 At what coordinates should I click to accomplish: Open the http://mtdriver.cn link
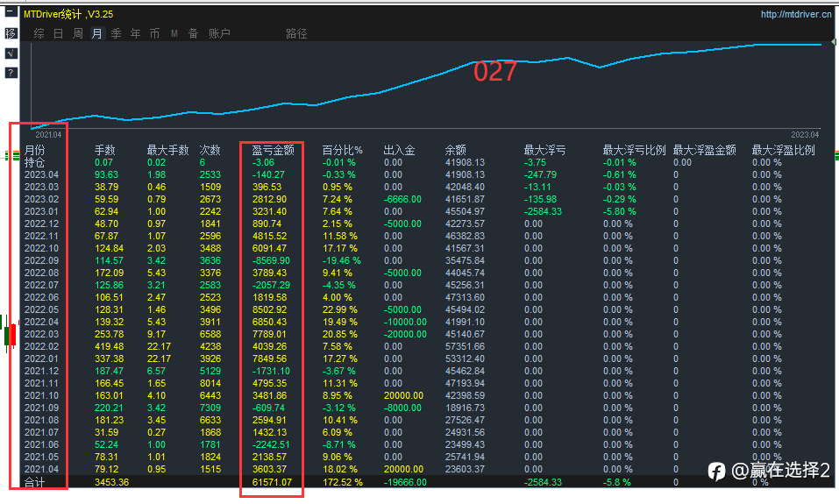pyautogui.click(x=795, y=14)
